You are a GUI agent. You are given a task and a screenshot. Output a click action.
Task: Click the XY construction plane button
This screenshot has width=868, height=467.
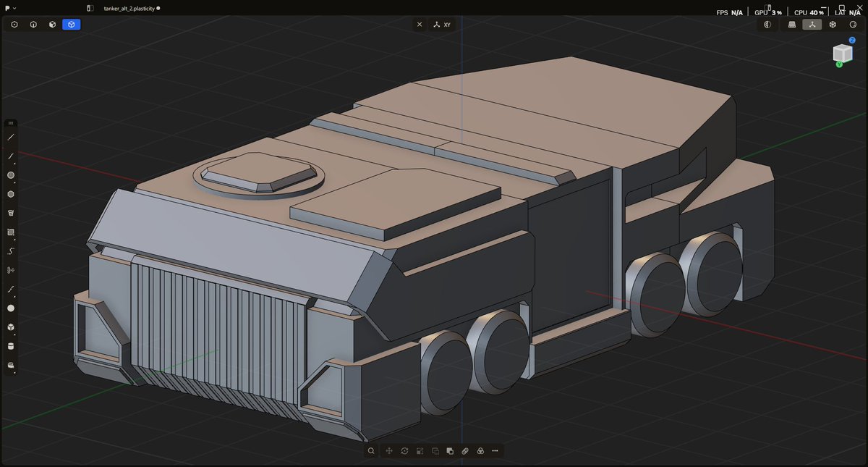(x=442, y=24)
